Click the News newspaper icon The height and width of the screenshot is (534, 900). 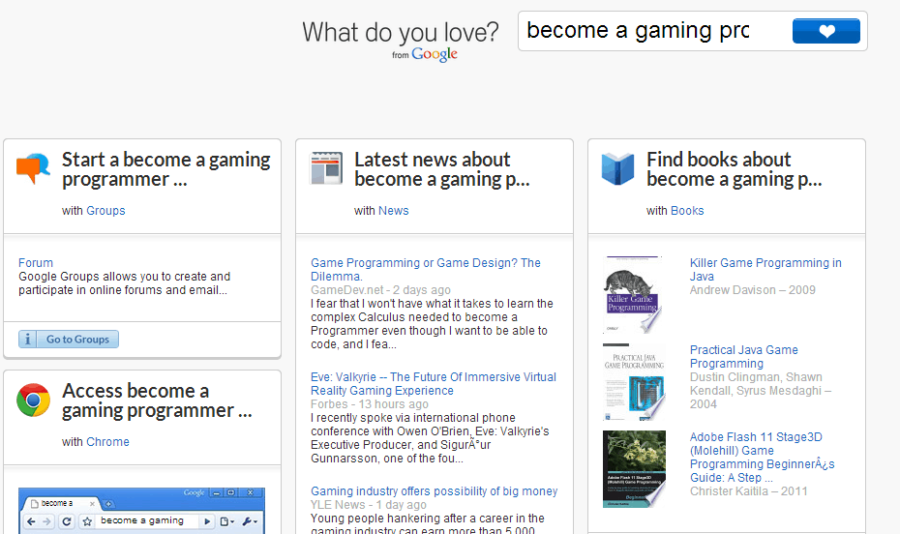326,169
